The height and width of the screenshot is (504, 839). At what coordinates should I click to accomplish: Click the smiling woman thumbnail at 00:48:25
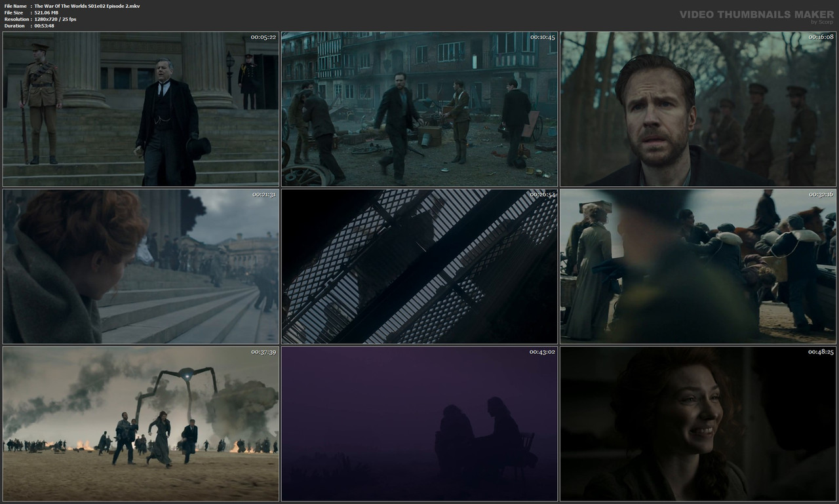[698, 424]
